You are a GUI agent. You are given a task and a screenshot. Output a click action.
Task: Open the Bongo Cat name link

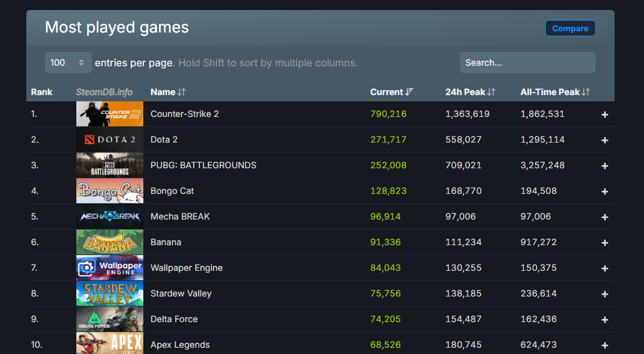[x=172, y=191]
